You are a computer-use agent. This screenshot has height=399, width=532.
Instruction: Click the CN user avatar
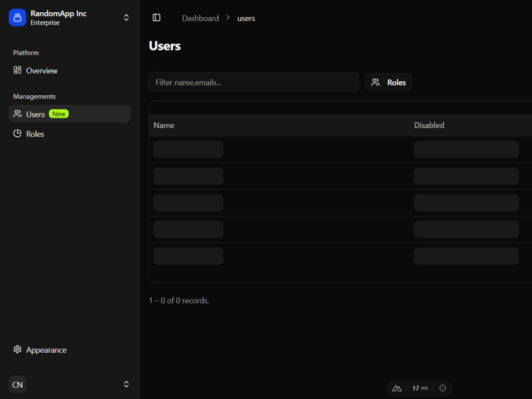tap(18, 385)
